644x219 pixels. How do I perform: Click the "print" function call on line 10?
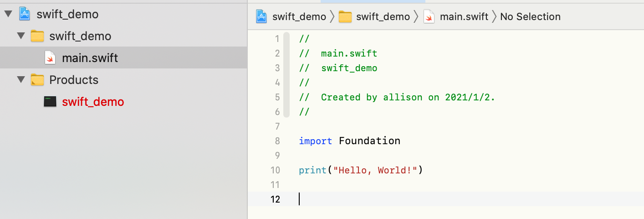point(313,170)
